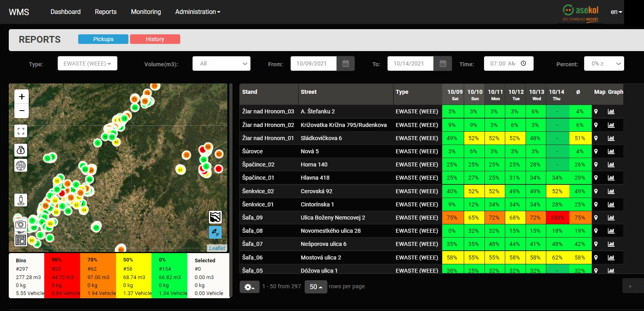The image size is (644, 311).
Task: Click the '1 - 50 from 297' text
Action: [282, 286]
